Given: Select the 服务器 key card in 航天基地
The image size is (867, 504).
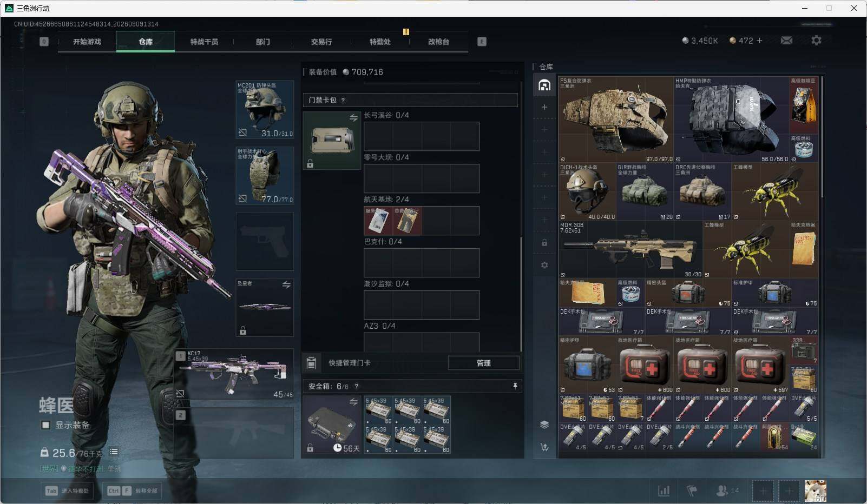Looking at the screenshot, I should 378,221.
